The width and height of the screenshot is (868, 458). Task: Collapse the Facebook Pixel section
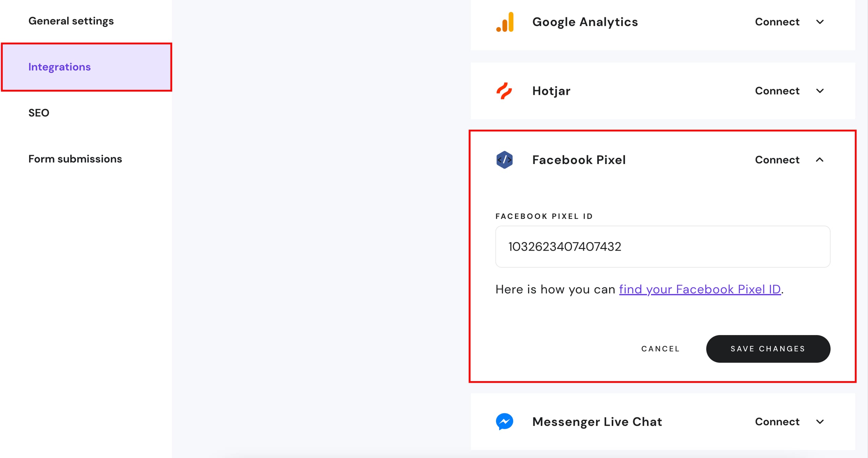[821, 160]
